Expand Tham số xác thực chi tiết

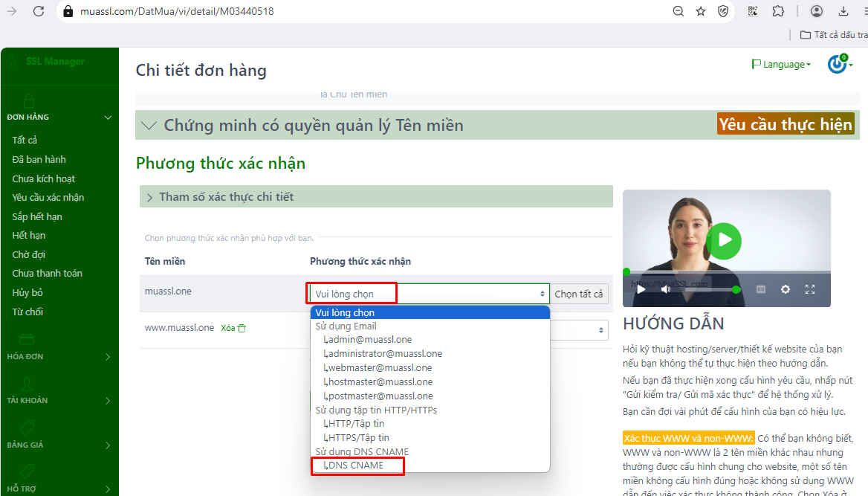(x=226, y=197)
